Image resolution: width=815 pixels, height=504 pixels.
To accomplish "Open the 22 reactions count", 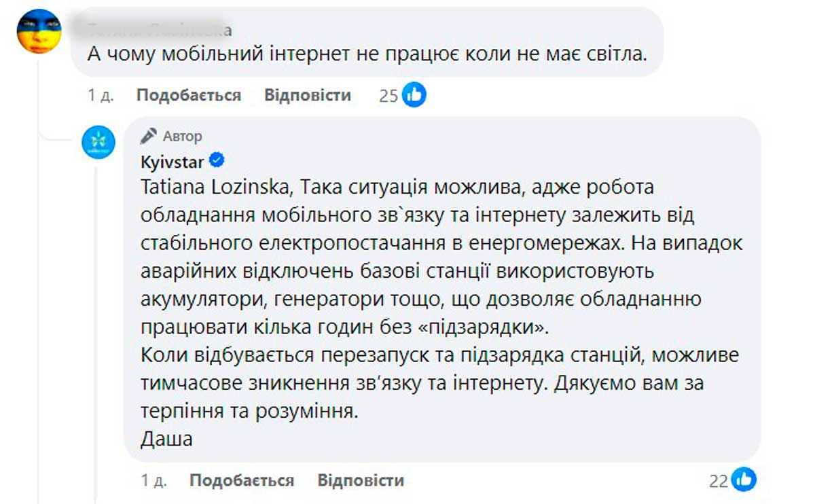I will [718, 481].
